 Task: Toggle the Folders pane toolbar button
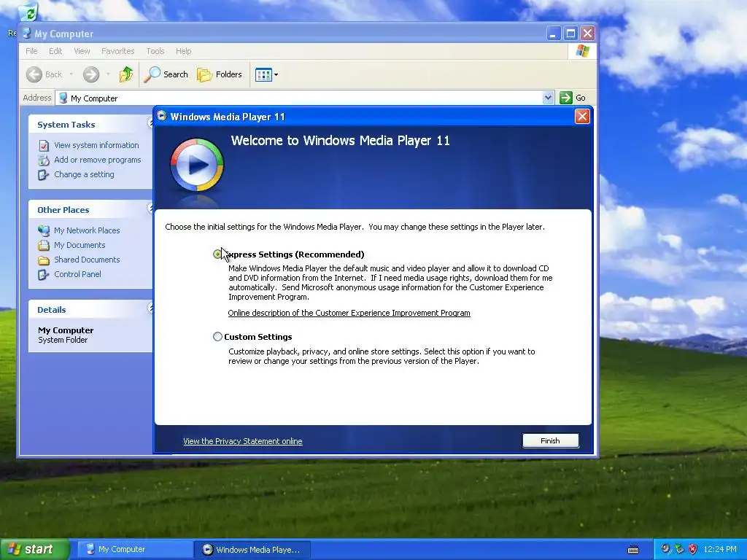click(x=219, y=74)
